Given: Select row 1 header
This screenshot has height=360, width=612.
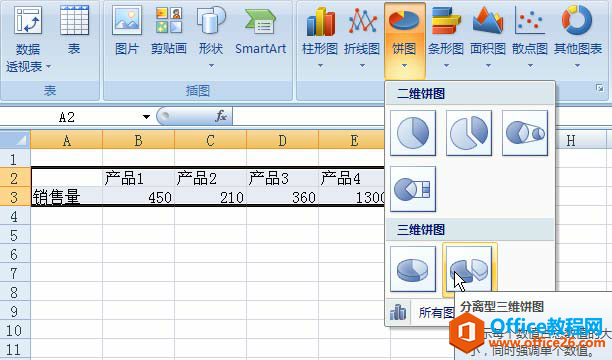Looking at the screenshot, I should [15, 159].
